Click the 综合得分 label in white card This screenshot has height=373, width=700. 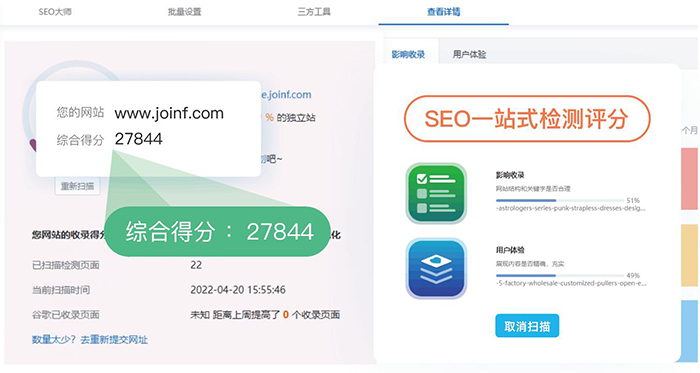point(80,141)
